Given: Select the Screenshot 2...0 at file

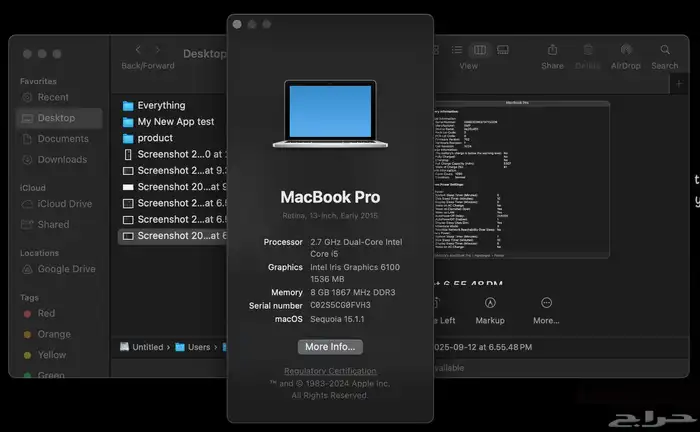Looking at the screenshot, I should pos(173,154).
